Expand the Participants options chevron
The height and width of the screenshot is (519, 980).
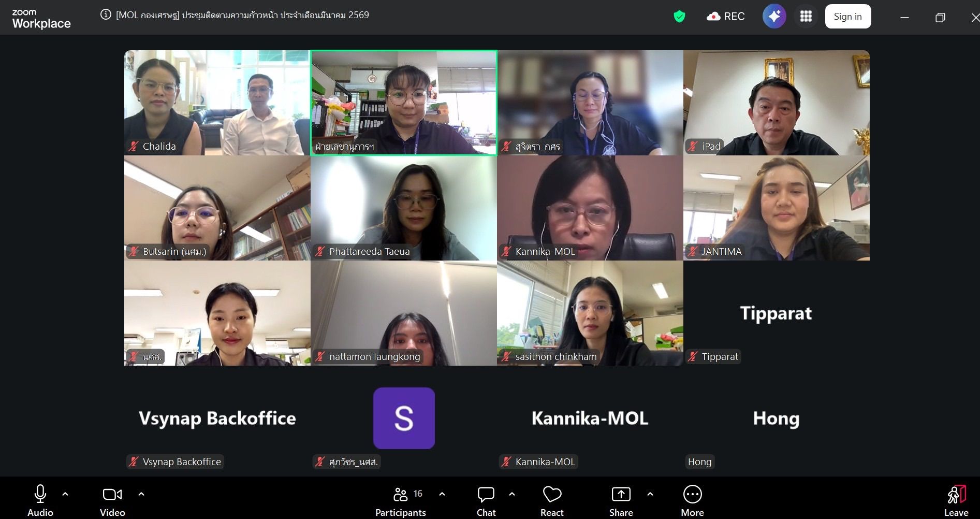pyautogui.click(x=442, y=494)
